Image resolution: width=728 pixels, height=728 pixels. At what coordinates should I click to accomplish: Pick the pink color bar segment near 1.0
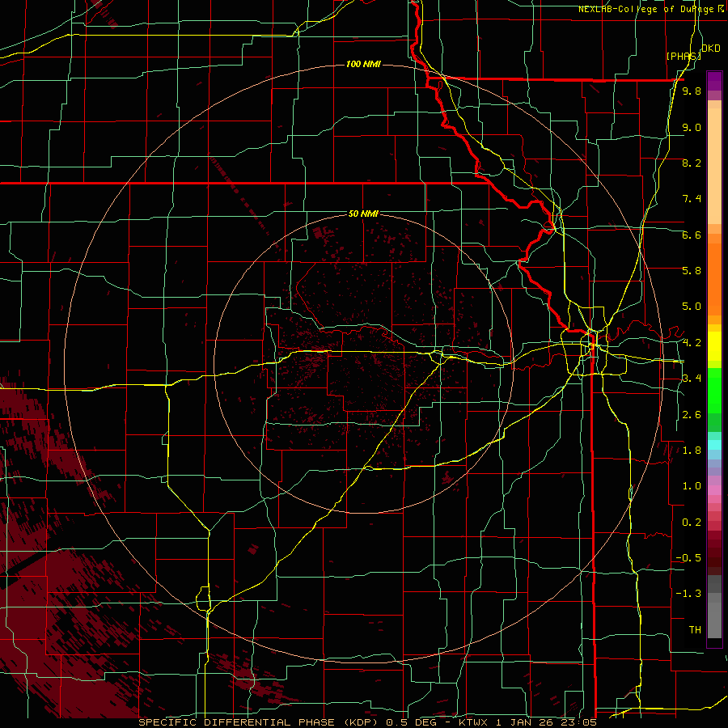[x=714, y=490]
